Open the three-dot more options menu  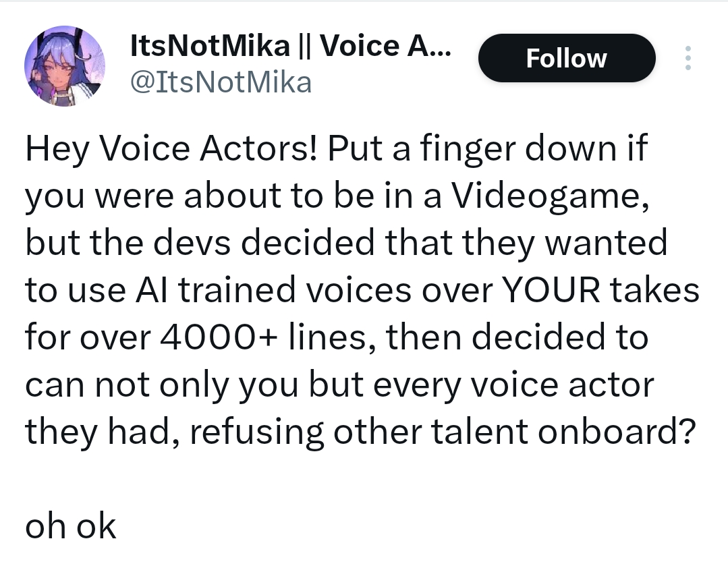pos(688,58)
